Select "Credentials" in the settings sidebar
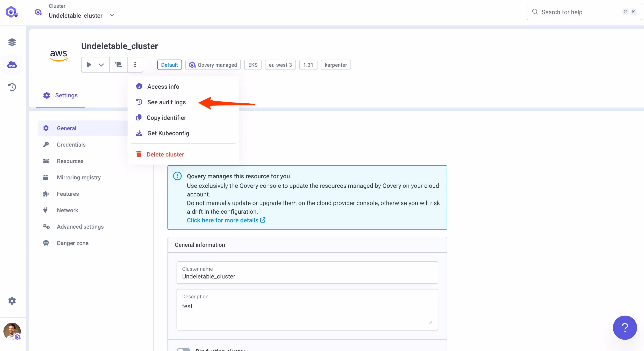 (x=71, y=144)
